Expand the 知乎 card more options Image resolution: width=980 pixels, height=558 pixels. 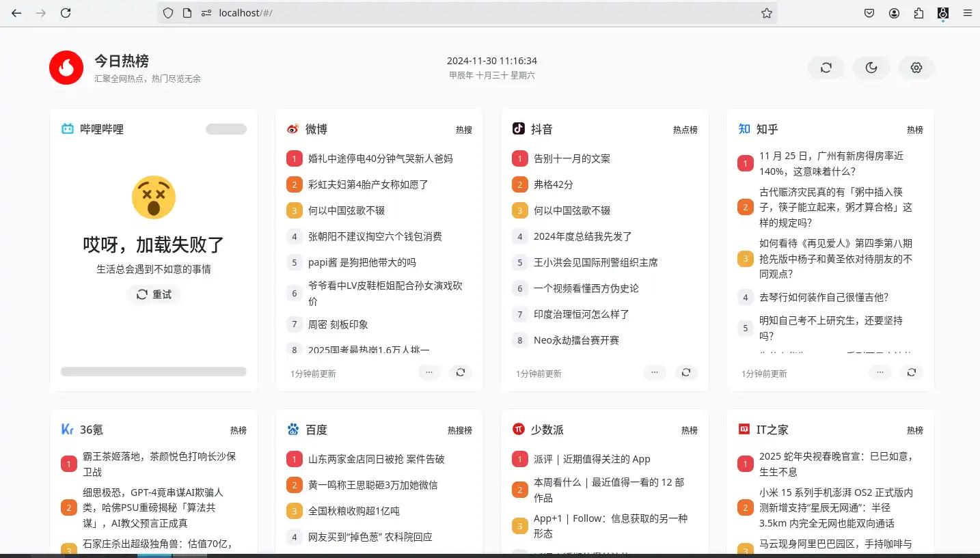tap(880, 372)
